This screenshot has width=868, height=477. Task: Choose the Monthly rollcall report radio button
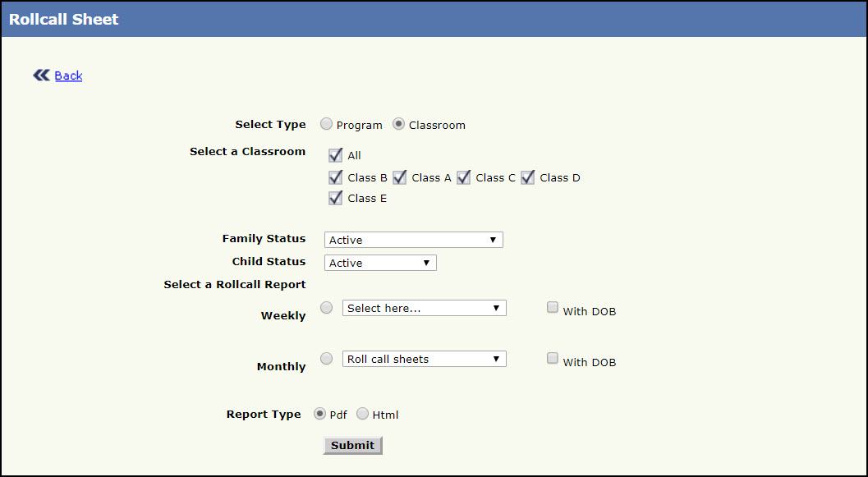tap(327, 359)
